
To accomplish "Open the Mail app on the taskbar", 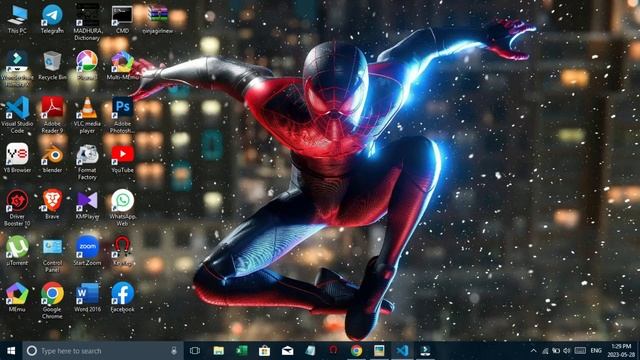I will pos(287,351).
